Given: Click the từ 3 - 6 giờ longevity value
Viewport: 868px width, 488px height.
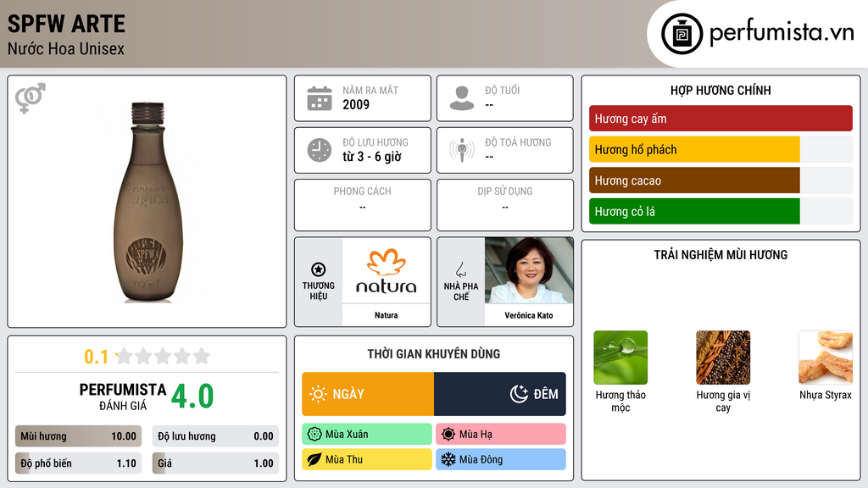Looking at the screenshot, I should coord(372,157).
